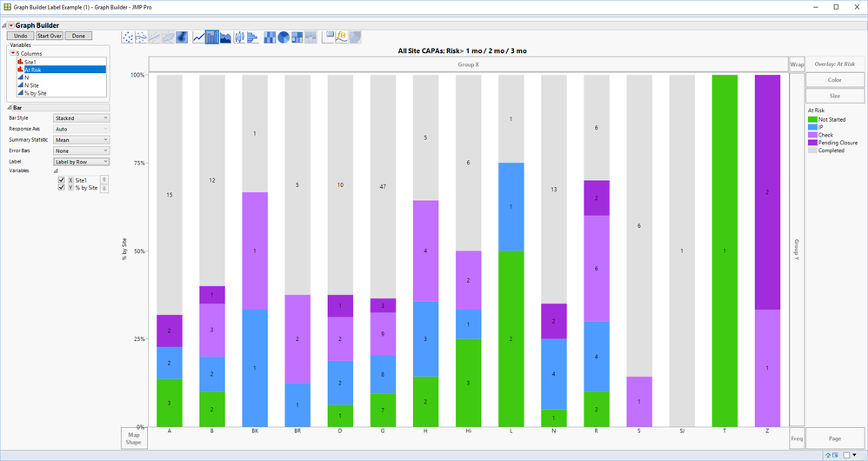Open the Summary Statistic dropdown
The height and width of the screenshot is (461, 868).
click(82, 140)
